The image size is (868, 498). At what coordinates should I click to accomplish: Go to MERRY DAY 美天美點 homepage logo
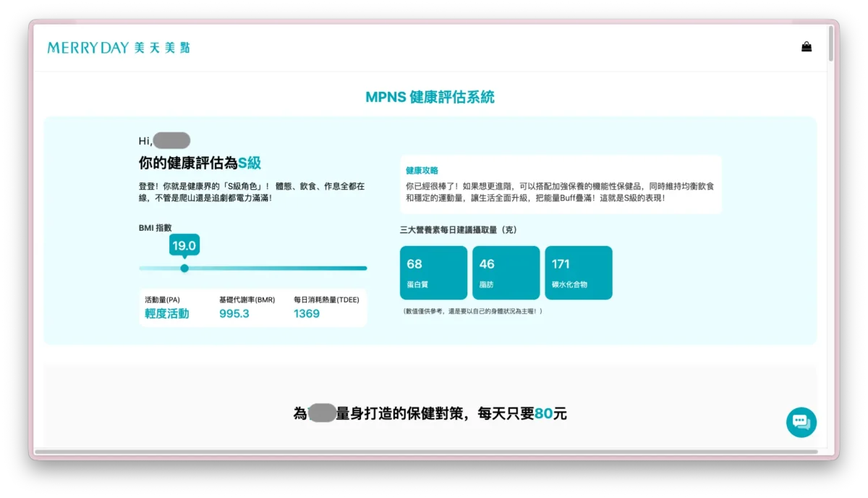click(x=119, y=48)
